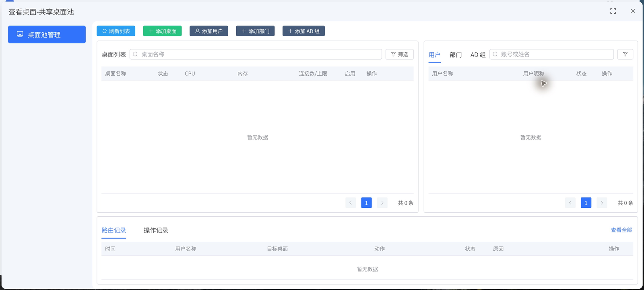Switch to the AD 组 tab
This screenshot has height=290, width=644.
click(478, 55)
